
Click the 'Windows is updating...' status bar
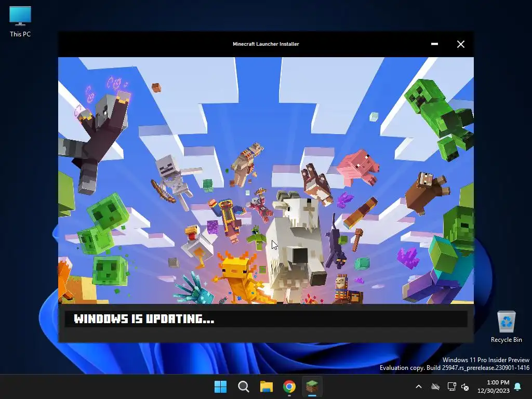tap(266, 319)
